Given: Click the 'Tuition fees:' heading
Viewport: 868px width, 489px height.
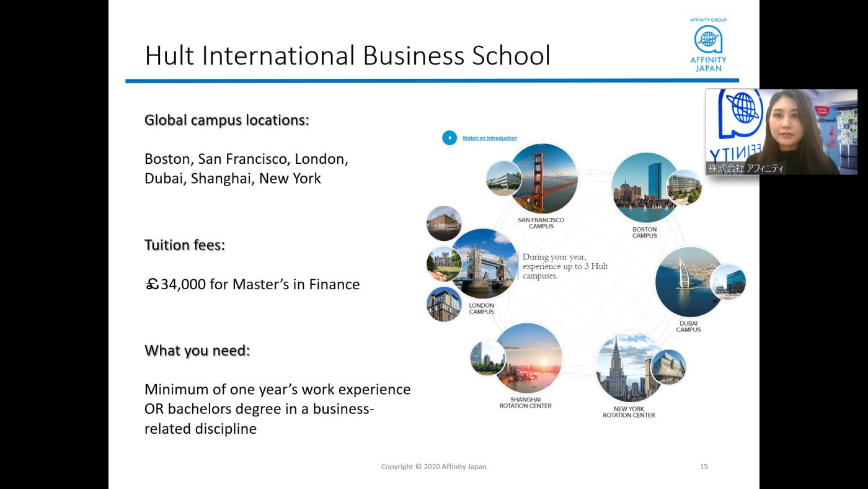Looking at the screenshot, I should pos(185,245).
